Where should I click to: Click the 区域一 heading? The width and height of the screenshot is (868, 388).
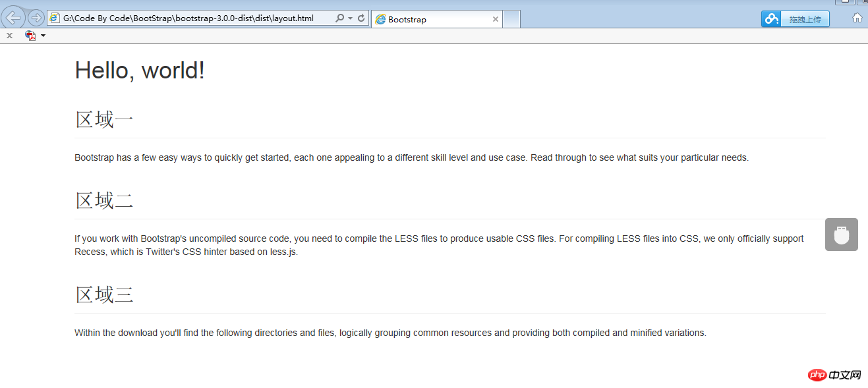click(x=104, y=119)
